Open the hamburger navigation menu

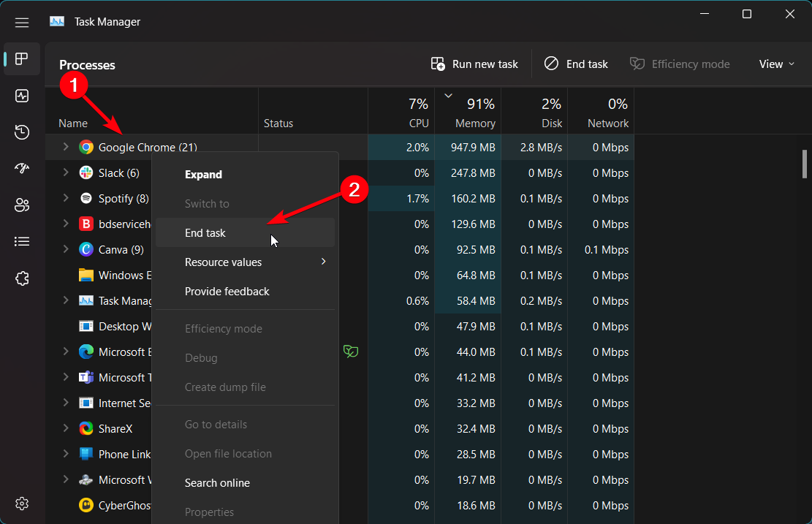tap(22, 22)
